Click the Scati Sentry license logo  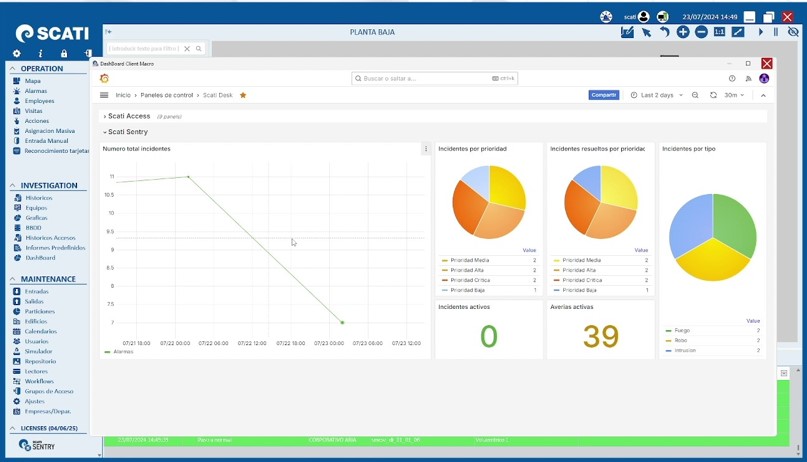37,445
